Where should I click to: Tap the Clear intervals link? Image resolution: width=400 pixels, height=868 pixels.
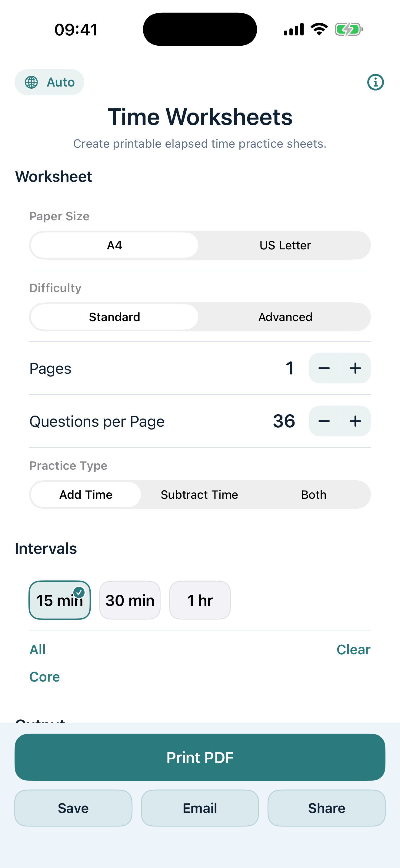[353, 650]
